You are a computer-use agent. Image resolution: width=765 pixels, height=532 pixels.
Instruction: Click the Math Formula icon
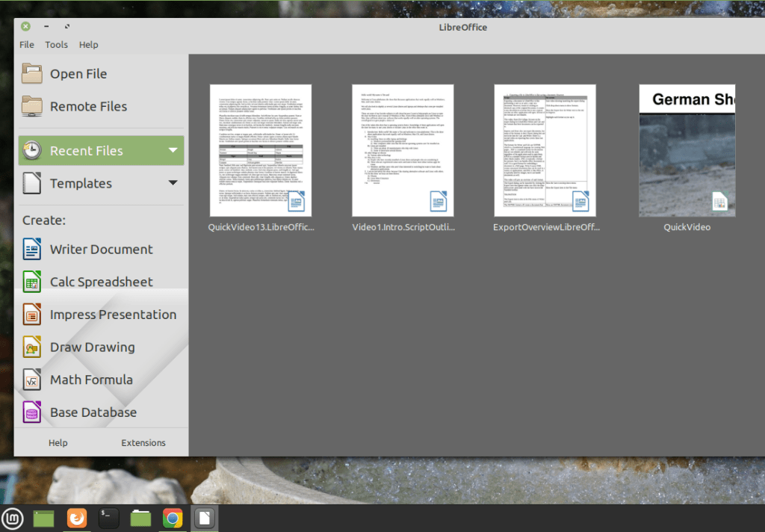(x=32, y=380)
